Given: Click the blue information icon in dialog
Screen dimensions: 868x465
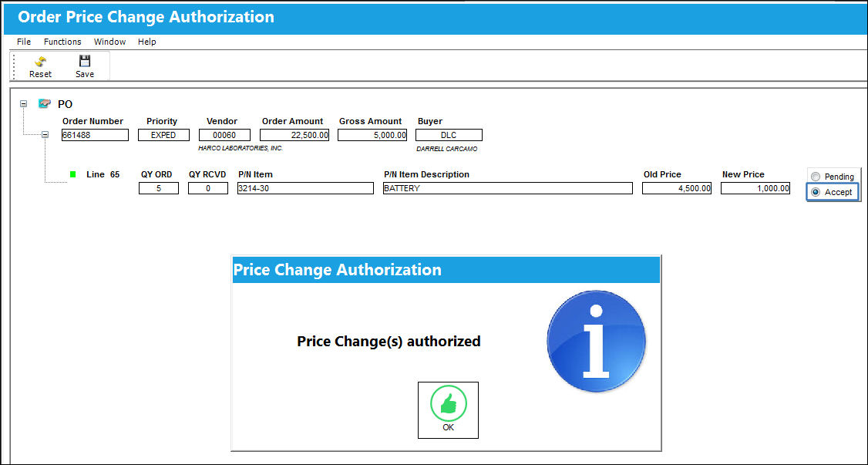Looking at the screenshot, I should 596,340.
